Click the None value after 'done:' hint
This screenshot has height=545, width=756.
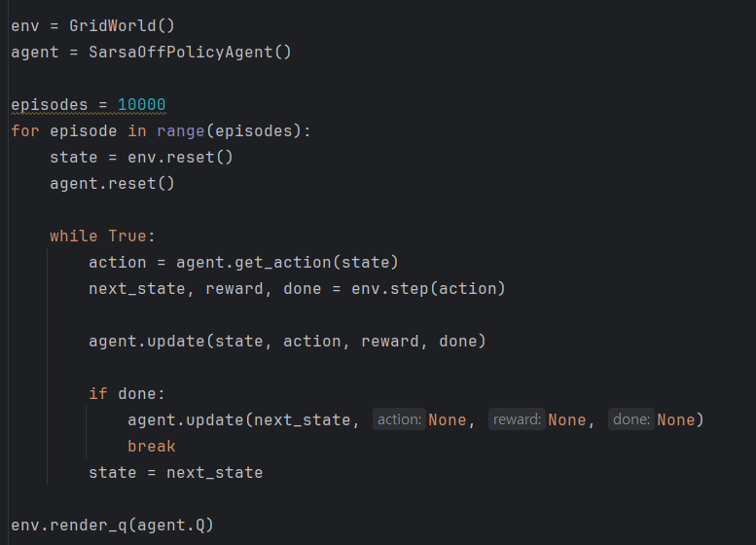click(x=676, y=419)
